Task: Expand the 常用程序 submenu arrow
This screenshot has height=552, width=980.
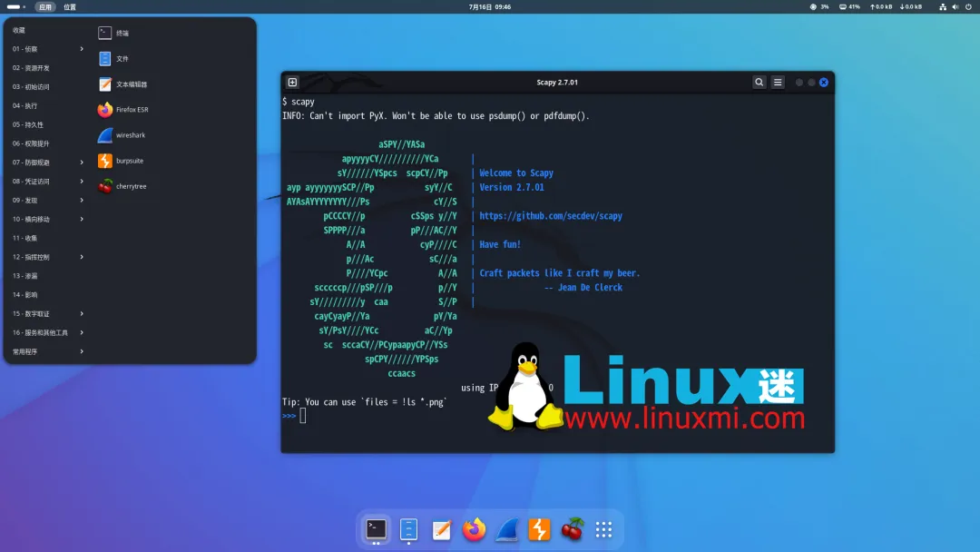Action: tap(82, 351)
